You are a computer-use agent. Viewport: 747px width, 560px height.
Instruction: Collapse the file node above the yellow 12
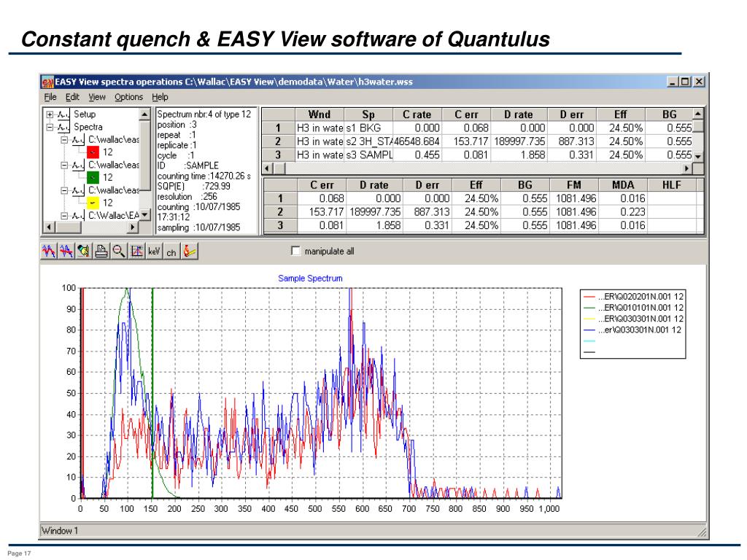click(64, 190)
